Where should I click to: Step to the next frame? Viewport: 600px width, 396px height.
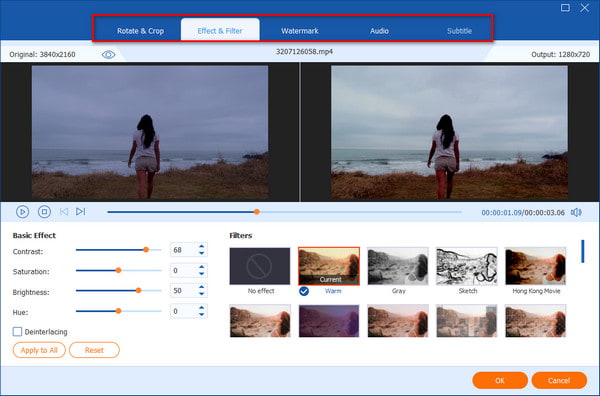pos(80,212)
